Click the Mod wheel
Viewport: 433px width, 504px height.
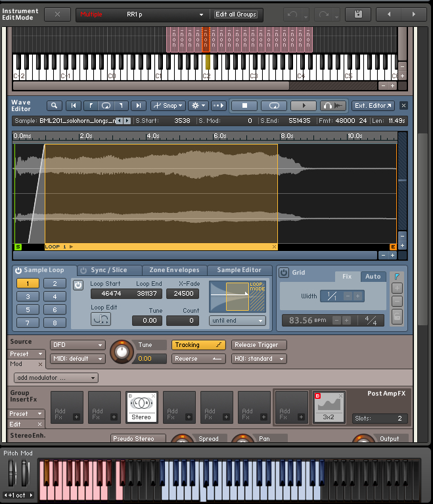tap(25, 472)
